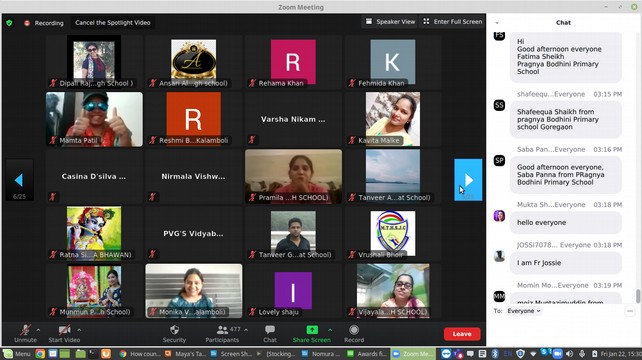The image size is (642, 360).
Task: Enter Full Screen mode
Action: click(453, 22)
